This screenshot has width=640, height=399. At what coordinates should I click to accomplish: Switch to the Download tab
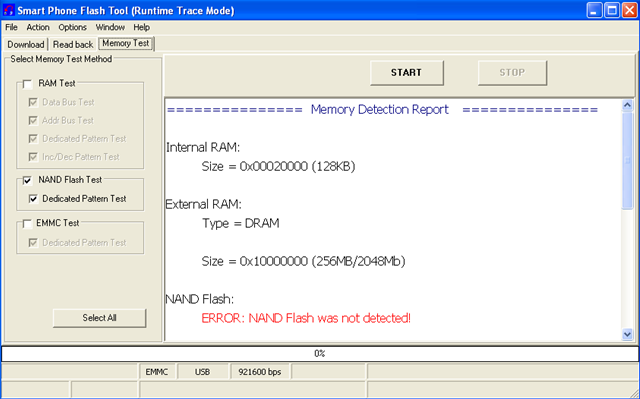(26, 44)
